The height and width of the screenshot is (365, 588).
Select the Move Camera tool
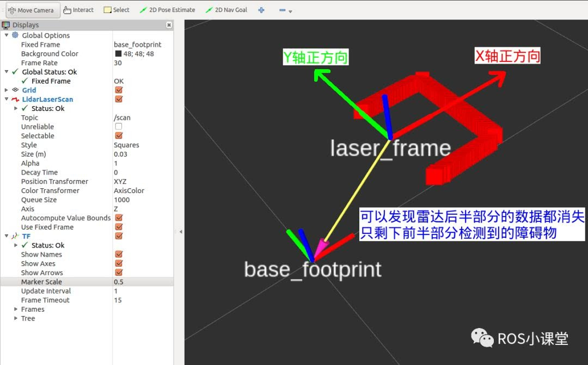[33, 10]
